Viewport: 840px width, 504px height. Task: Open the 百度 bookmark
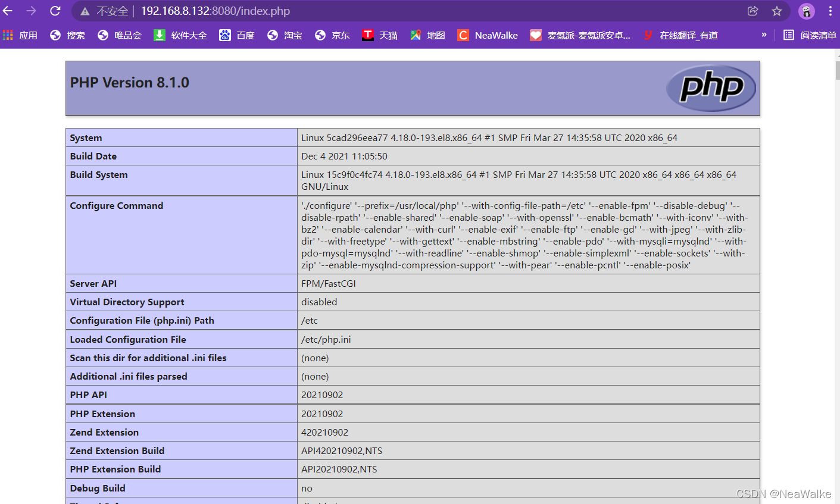tap(237, 36)
